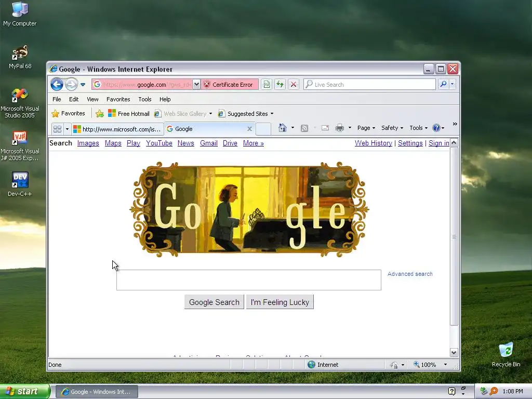
Task: Click the page scrollbar up arrow
Action: 454,142
